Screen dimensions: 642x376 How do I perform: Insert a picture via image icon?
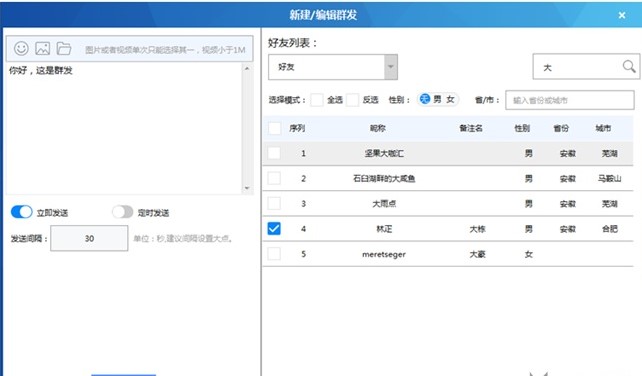pos(43,48)
